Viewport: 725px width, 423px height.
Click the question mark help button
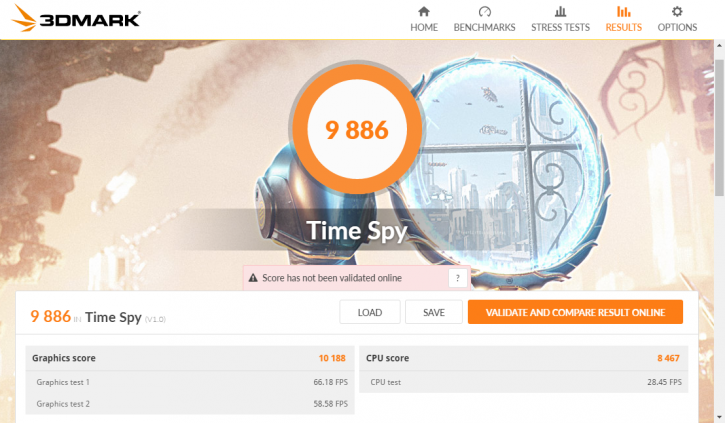tap(457, 278)
